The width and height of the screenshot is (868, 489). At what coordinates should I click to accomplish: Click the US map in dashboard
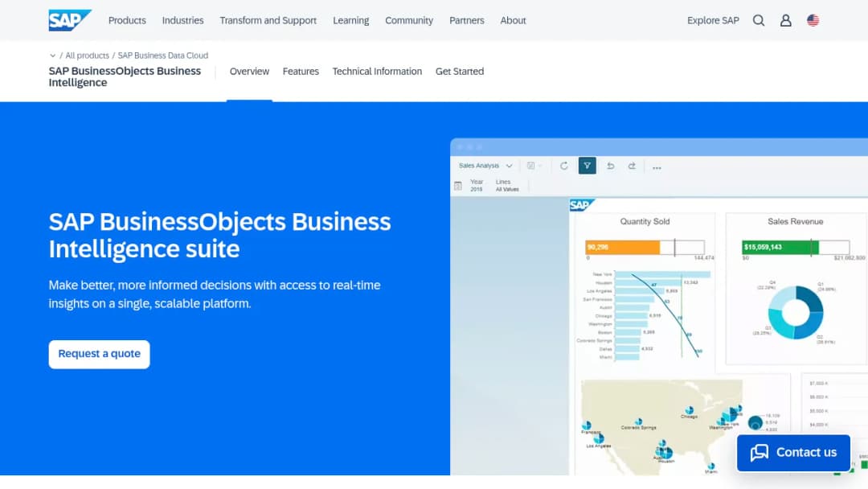click(x=661, y=426)
